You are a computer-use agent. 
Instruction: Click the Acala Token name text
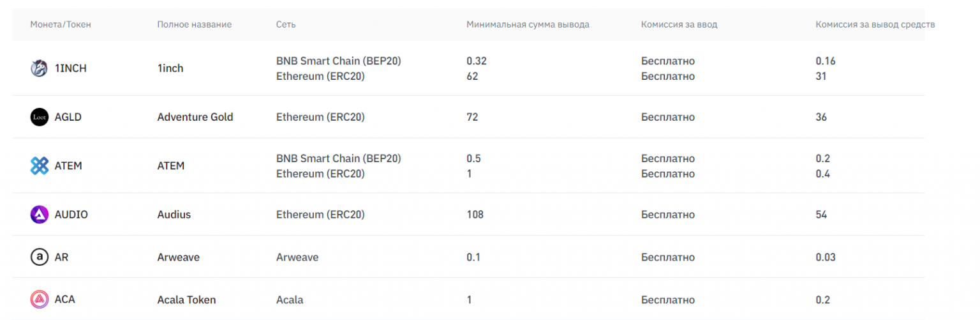point(186,300)
